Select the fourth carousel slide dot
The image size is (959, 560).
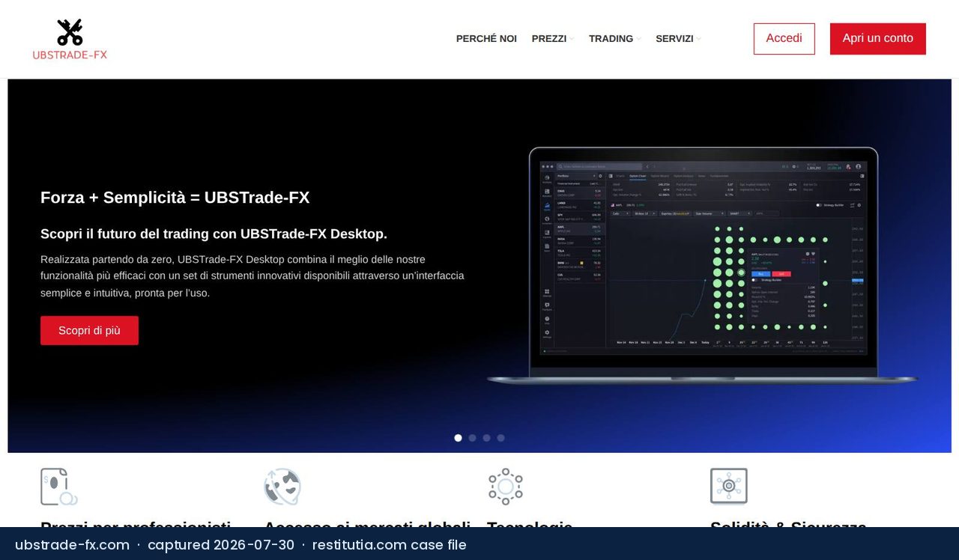coord(501,438)
